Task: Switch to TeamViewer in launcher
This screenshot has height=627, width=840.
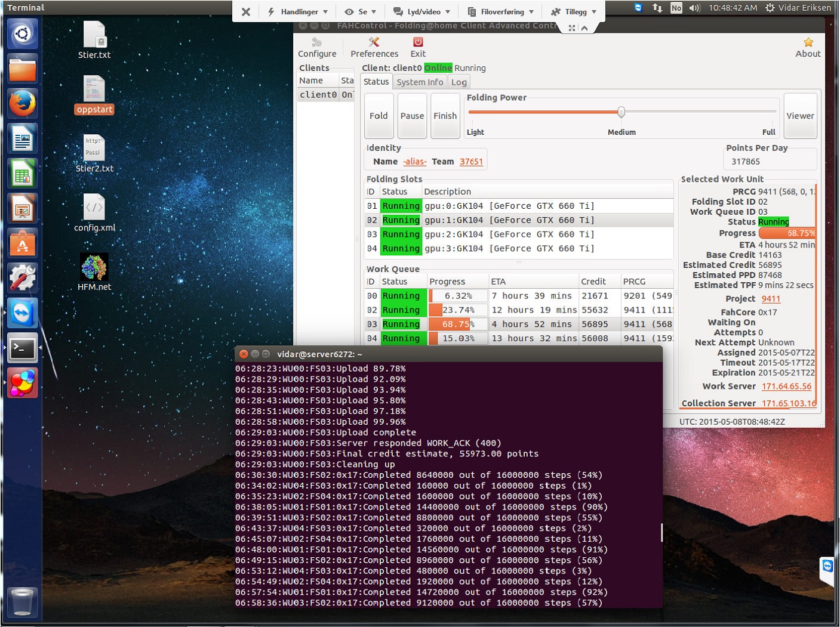Action: pyautogui.click(x=23, y=313)
